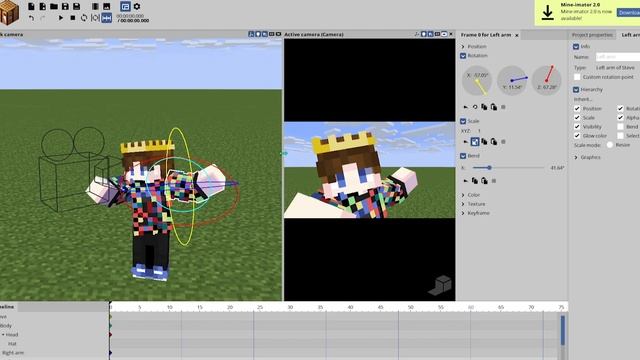Collapse the Scale section
Viewport: 640px width, 360px height.
(x=463, y=121)
